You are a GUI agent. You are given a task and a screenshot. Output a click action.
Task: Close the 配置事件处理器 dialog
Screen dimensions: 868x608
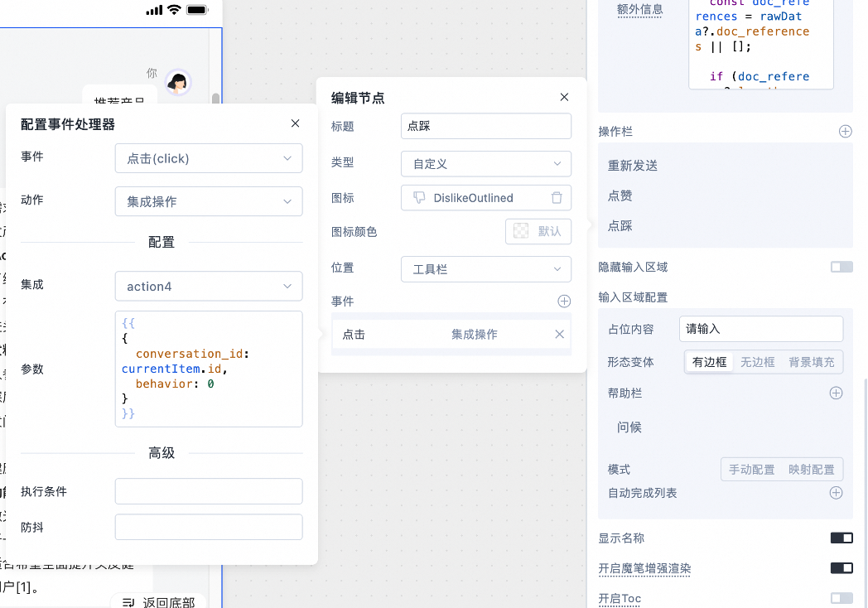[295, 123]
